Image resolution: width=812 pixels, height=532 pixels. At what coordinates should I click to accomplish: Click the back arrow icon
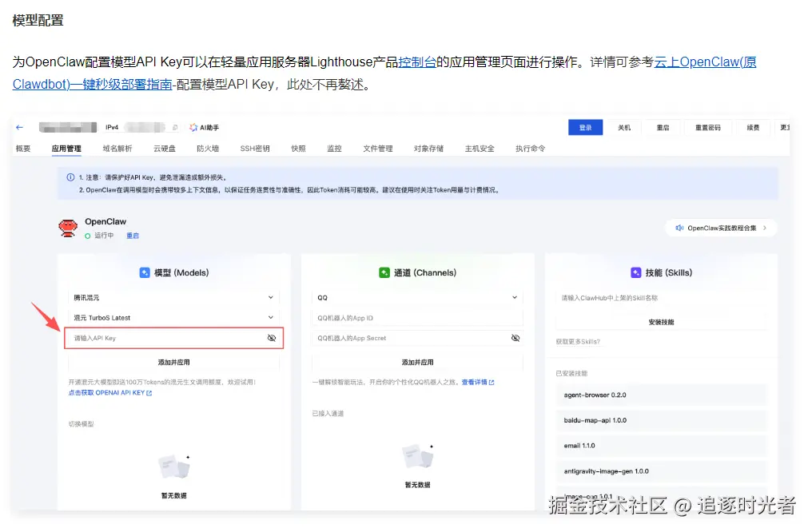tap(20, 127)
